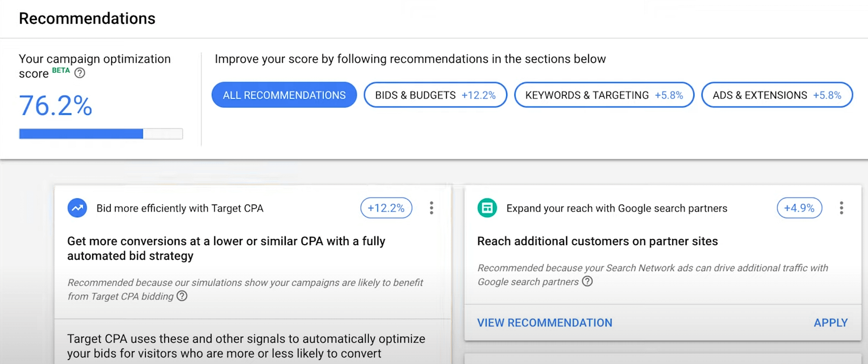Viewport: 868px width, 364px height.
Task: Select the ALL RECOMMENDATIONS filter
Action: [x=284, y=95]
